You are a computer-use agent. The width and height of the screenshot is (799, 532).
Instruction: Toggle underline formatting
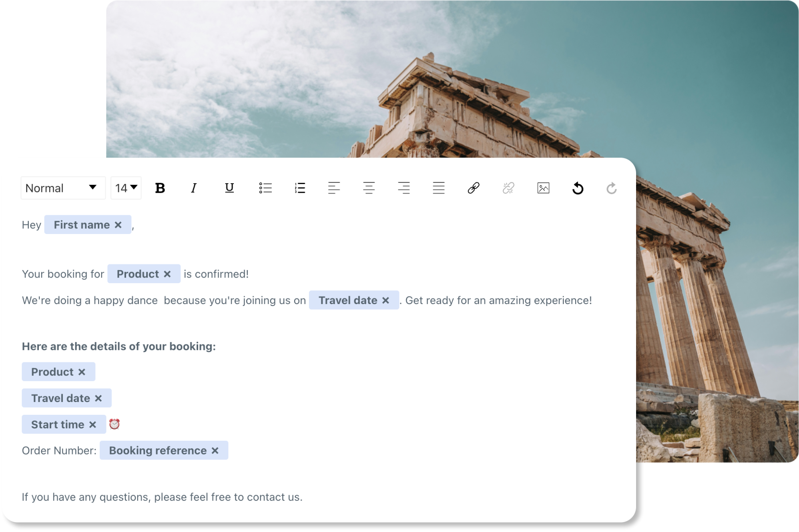tap(229, 188)
